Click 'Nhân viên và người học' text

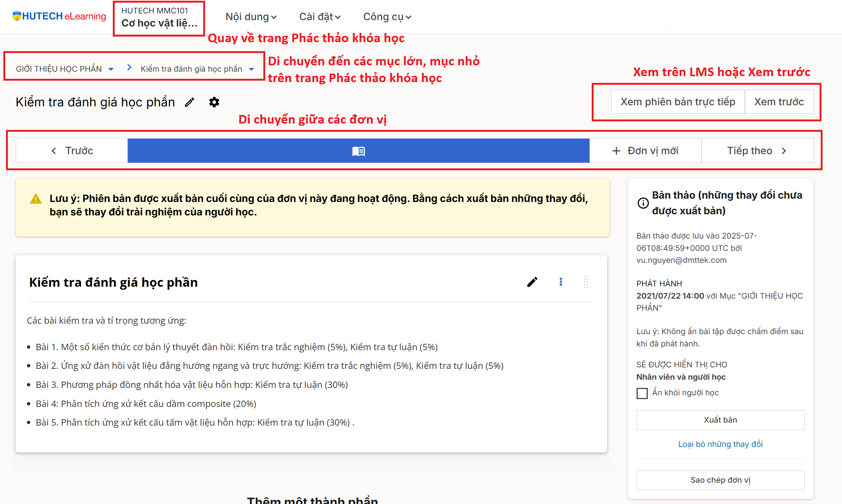pyautogui.click(x=681, y=377)
